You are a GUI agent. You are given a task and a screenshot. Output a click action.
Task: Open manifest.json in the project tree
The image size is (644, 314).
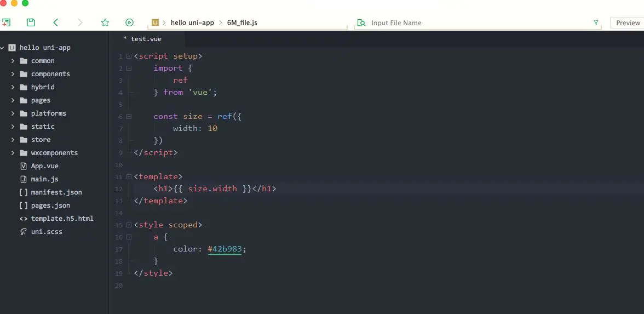(56, 192)
